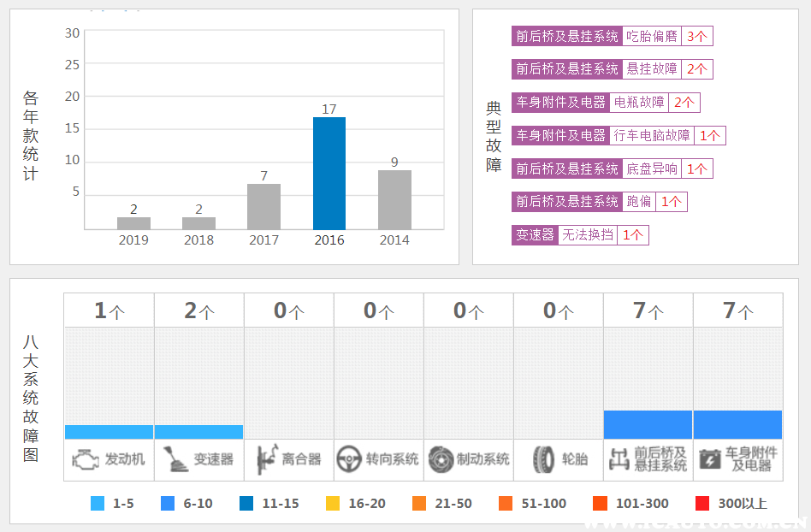Screen dimensions: 811x532
Task: Click the blue bar above 前后桥及悬挂系统
Action: 648,424
